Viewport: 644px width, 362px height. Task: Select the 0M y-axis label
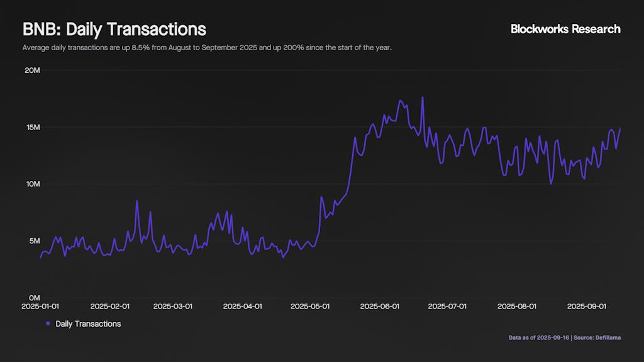click(x=35, y=298)
